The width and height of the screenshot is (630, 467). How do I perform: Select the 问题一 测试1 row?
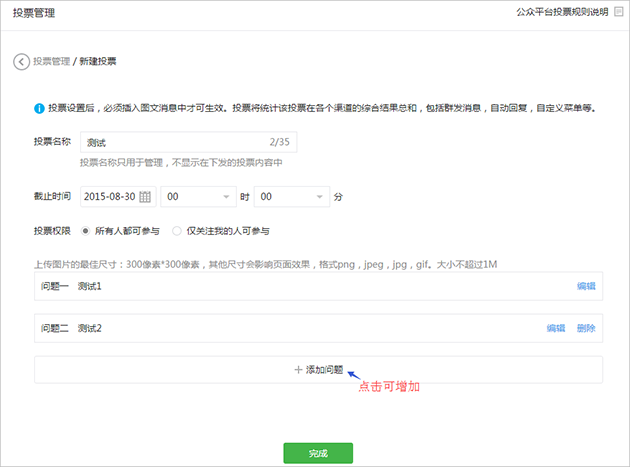[300, 286]
